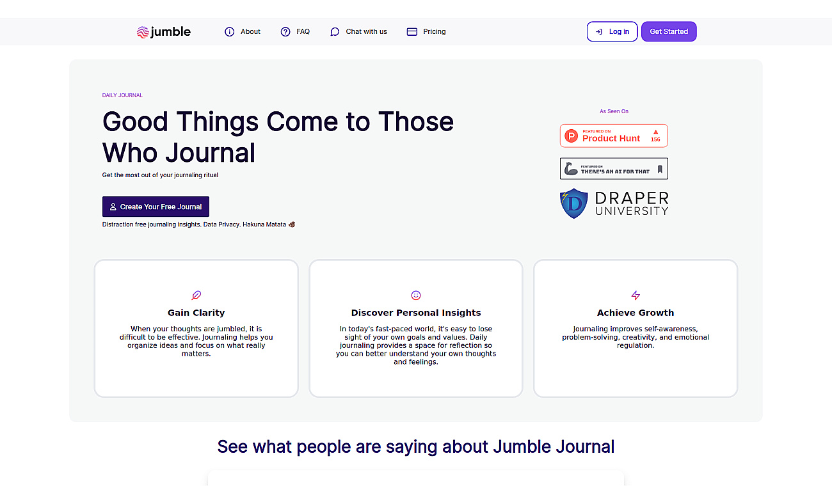This screenshot has width=832, height=504.
Task: Click the jumble logo
Action: [x=164, y=31]
